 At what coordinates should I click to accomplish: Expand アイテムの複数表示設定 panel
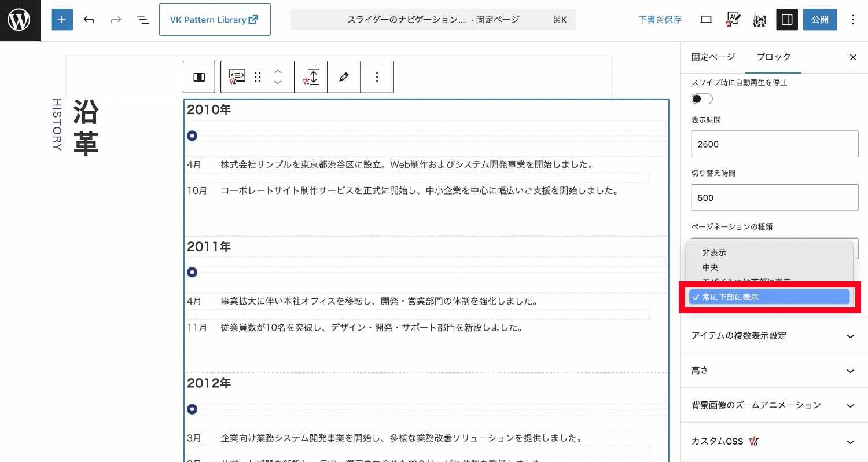pos(774,336)
